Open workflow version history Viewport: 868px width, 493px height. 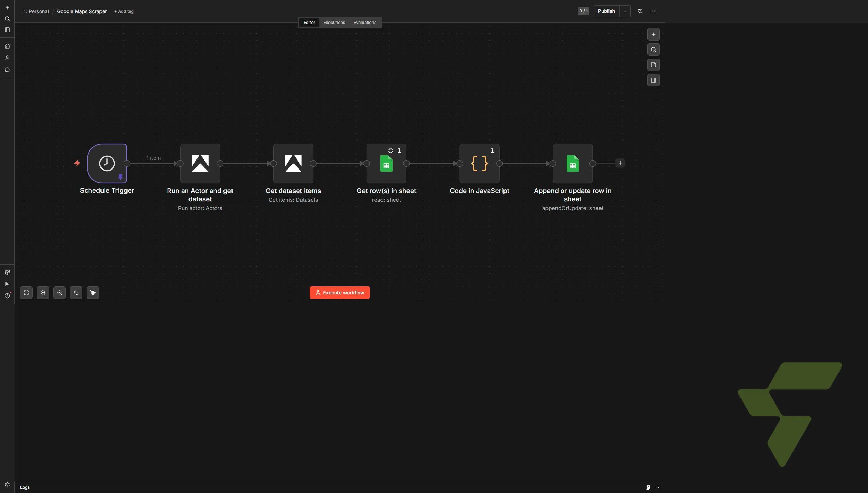click(640, 11)
